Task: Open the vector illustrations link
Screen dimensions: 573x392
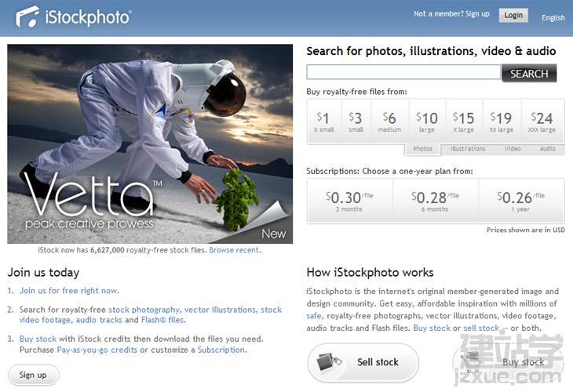Action: pyautogui.click(x=220, y=310)
